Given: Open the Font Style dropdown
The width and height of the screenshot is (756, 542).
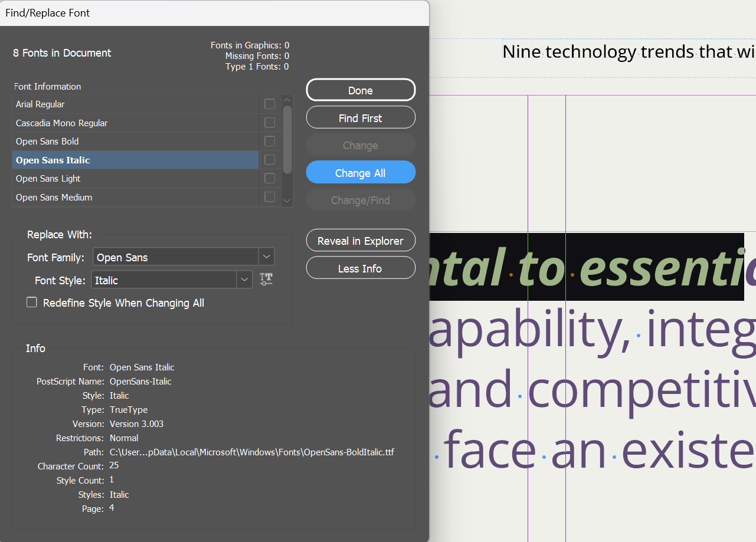Looking at the screenshot, I should click(244, 279).
